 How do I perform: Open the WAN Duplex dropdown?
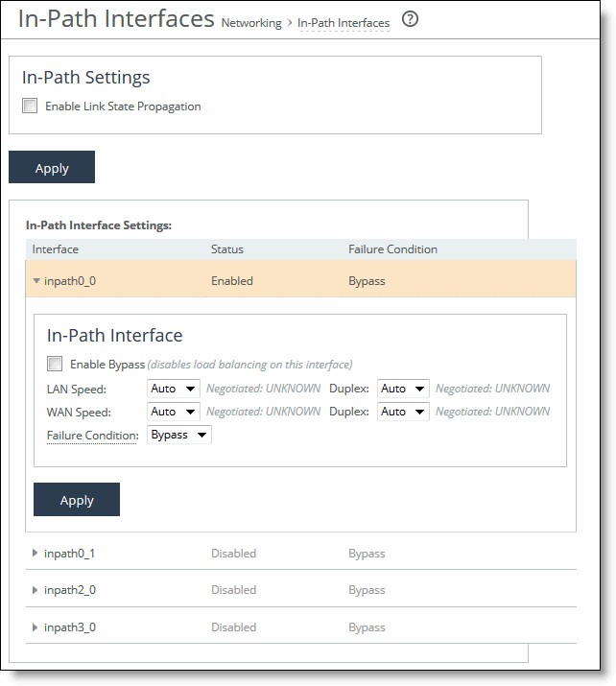pyautogui.click(x=403, y=412)
